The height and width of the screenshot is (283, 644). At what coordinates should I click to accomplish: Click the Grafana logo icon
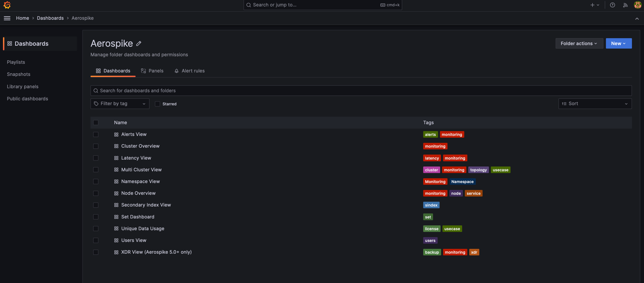tap(7, 5)
